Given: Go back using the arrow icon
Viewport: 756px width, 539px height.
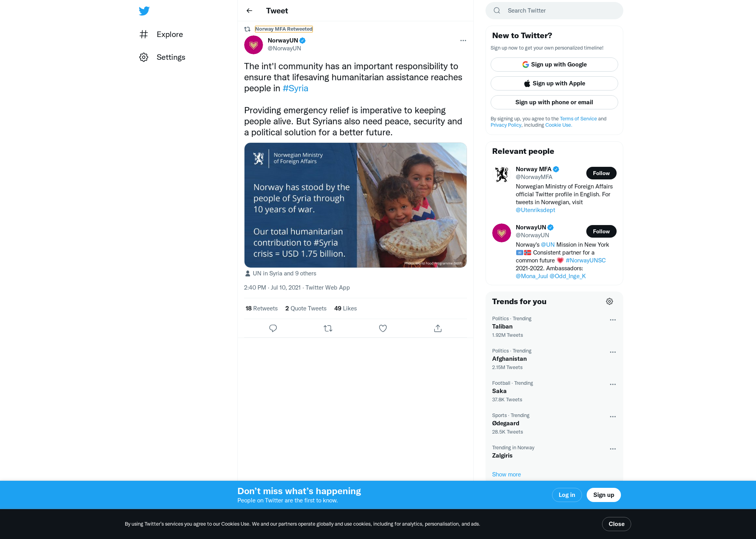Looking at the screenshot, I should pyautogui.click(x=249, y=11).
